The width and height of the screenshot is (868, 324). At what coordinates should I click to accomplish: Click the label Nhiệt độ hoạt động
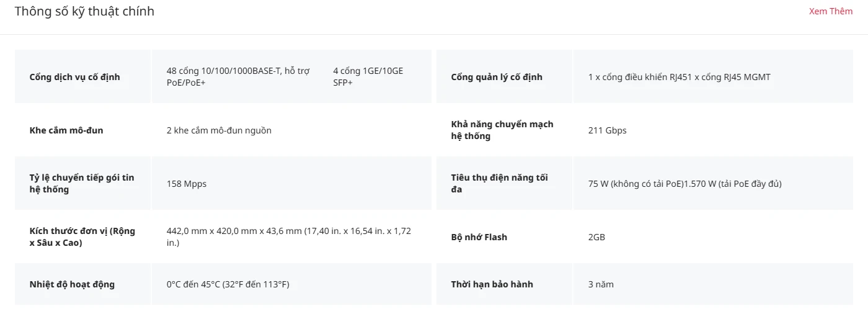point(72,284)
